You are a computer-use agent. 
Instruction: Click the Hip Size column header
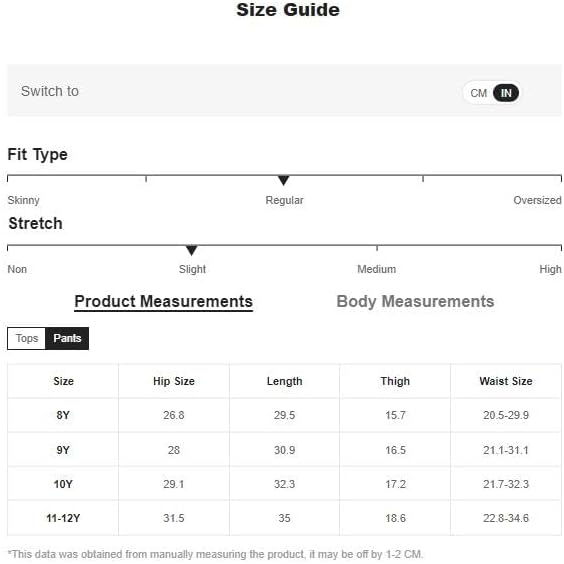[174, 381]
